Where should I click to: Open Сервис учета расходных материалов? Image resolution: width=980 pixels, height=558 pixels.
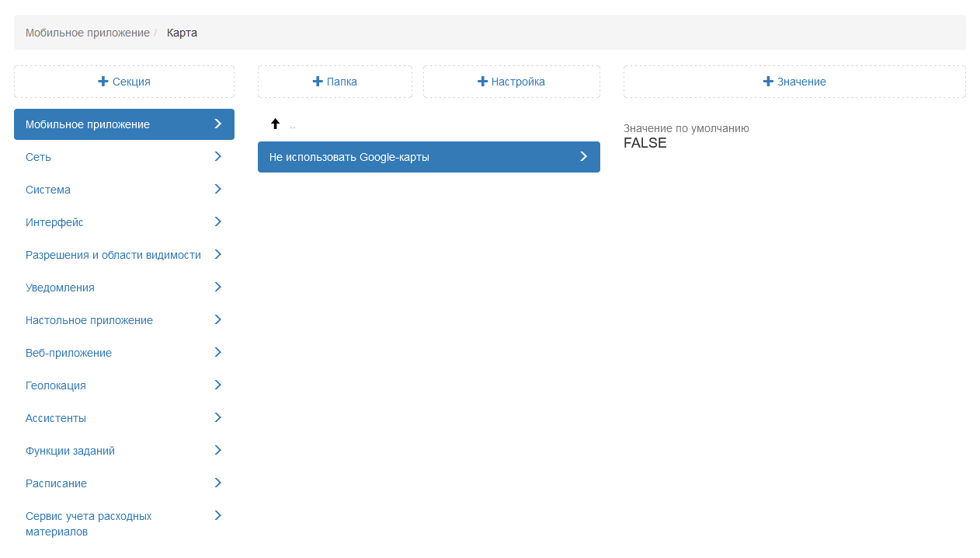coord(89,524)
